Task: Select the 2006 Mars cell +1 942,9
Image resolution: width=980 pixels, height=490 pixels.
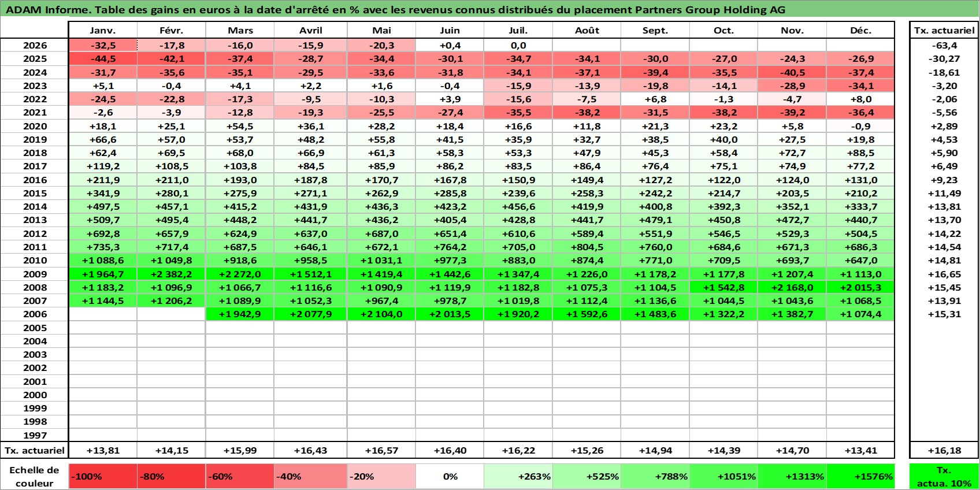Action: [x=240, y=314]
